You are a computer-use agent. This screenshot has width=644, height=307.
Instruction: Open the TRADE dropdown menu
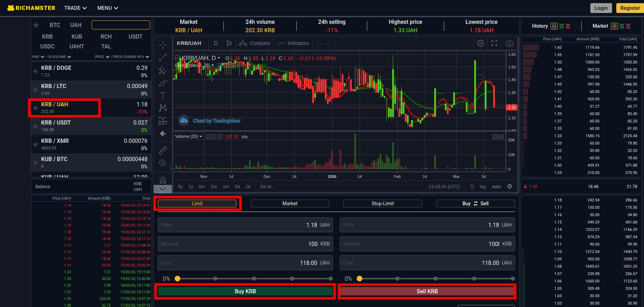coord(75,8)
